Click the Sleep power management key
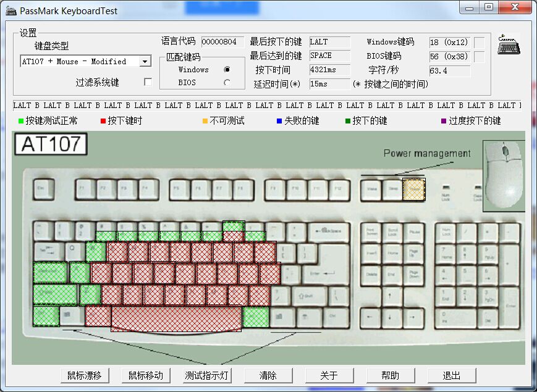537x392 pixels. click(392, 190)
